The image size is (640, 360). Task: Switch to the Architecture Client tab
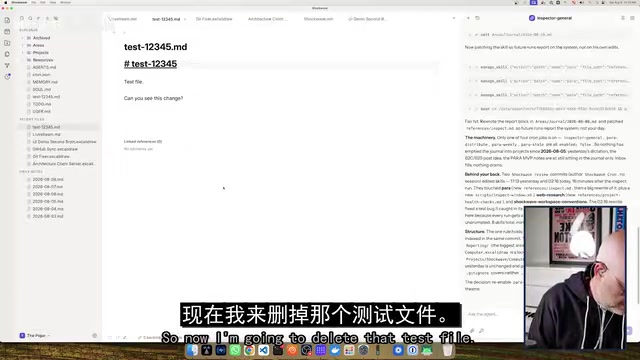pos(267,19)
